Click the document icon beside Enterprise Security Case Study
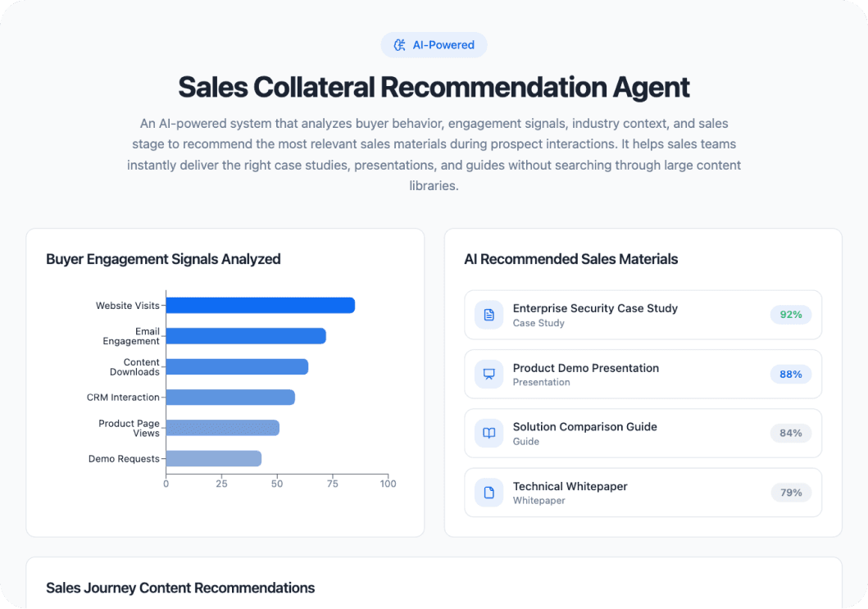 click(x=489, y=315)
